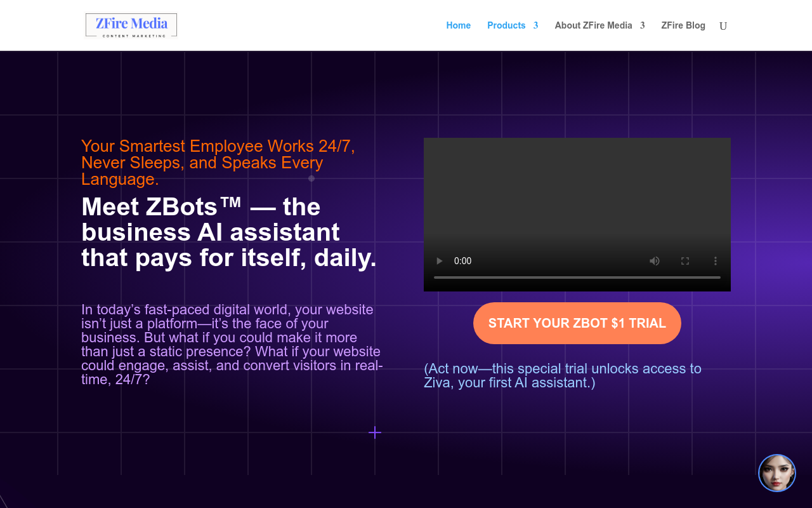
Task: Mute the video volume
Action: (655, 261)
